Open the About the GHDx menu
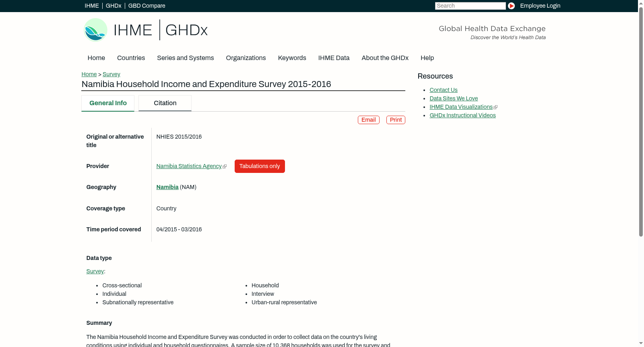This screenshot has width=644, height=347. (x=385, y=58)
